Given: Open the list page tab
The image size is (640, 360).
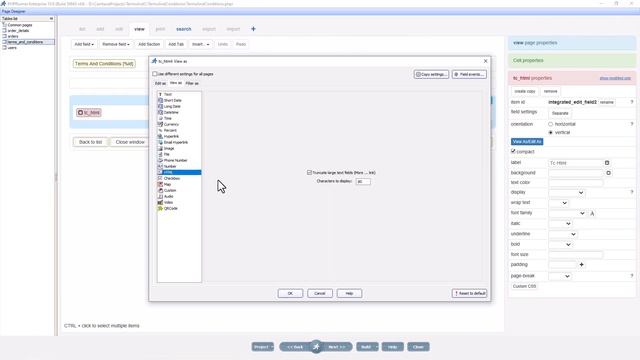Looking at the screenshot, I should (x=82, y=29).
